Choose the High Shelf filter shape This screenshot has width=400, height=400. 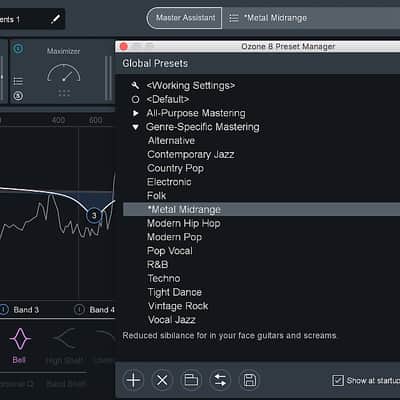[x=66, y=339]
